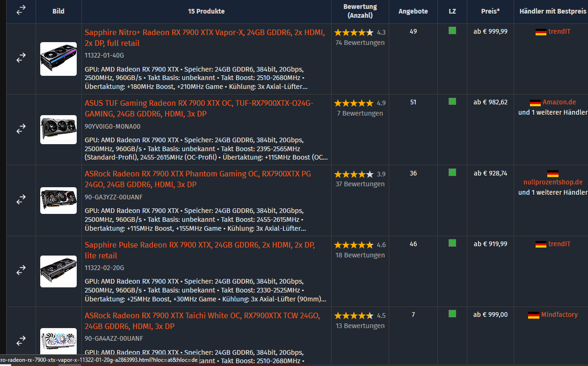Click offer count 51

413,102
